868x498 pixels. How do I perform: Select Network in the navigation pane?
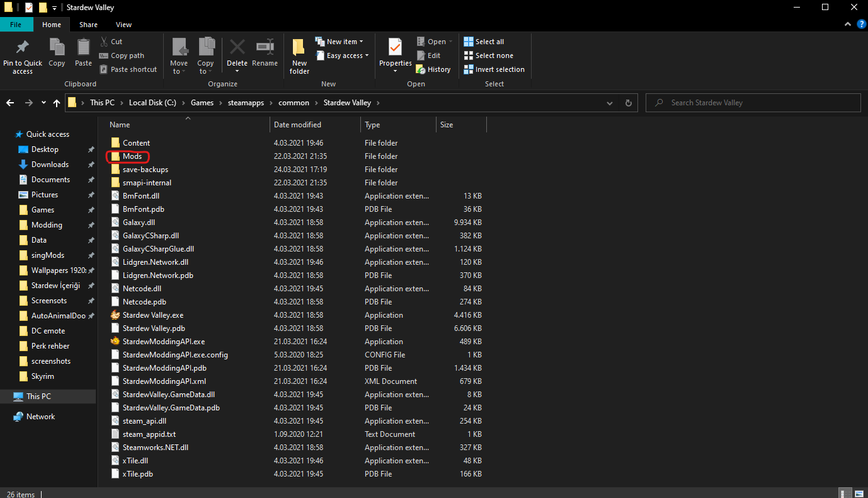point(40,417)
